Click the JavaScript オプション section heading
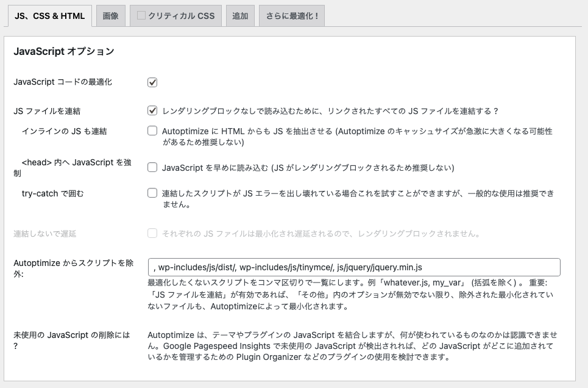Image resolution: width=588 pixels, height=388 pixels. [64, 52]
